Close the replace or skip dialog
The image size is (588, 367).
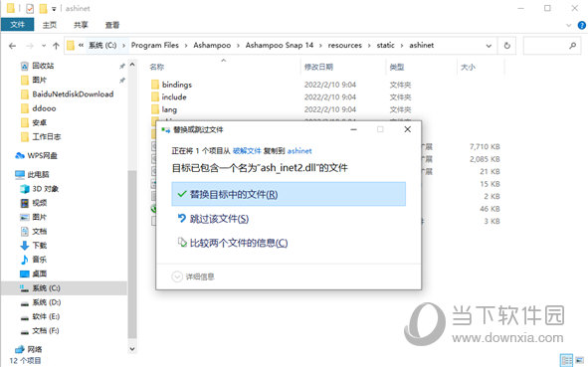(407, 129)
